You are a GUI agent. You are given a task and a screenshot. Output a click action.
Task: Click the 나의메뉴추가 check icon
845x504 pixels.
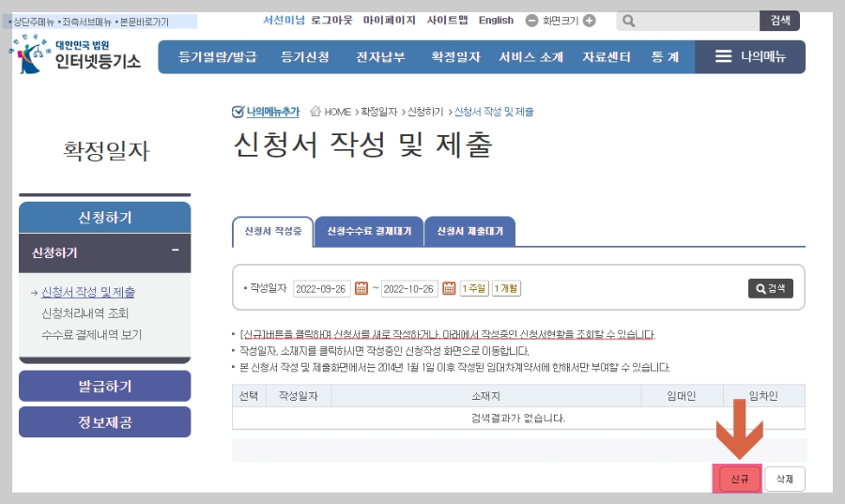tap(238, 112)
